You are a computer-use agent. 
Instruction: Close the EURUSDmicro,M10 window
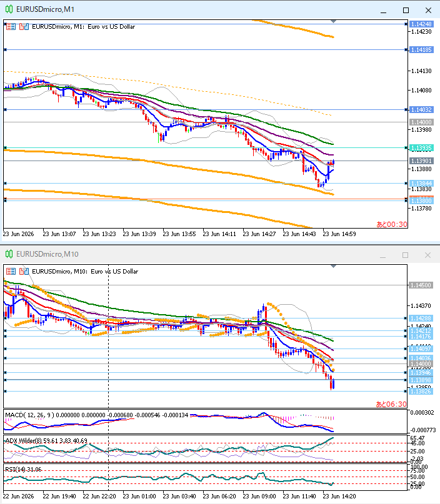click(x=427, y=255)
